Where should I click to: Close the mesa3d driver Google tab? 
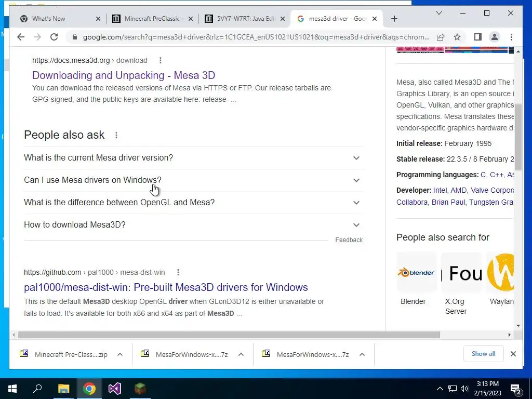(375, 19)
